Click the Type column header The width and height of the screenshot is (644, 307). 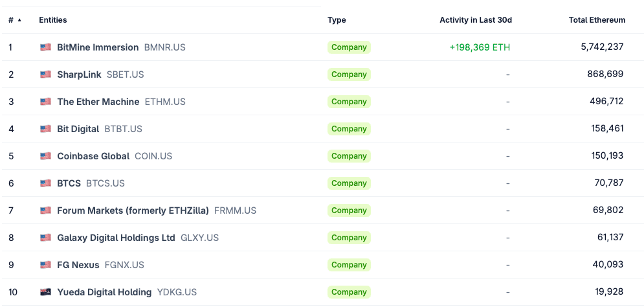pos(337,19)
